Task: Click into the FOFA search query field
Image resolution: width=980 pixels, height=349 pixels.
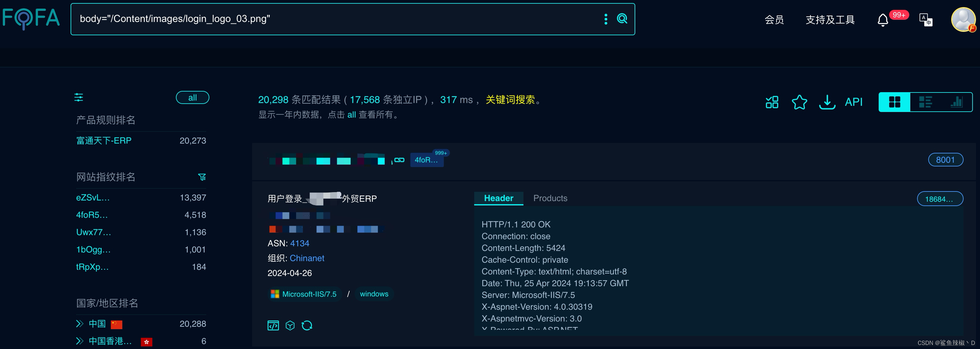Action: pos(335,19)
